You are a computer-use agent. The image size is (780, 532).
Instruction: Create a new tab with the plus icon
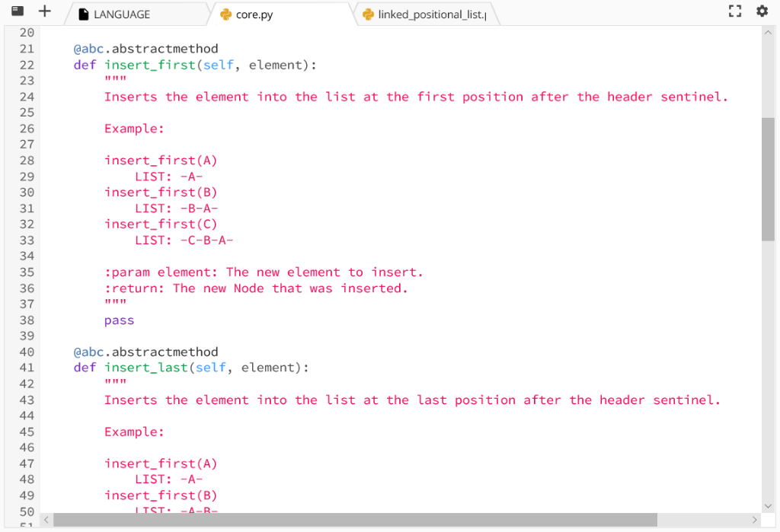[43, 11]
